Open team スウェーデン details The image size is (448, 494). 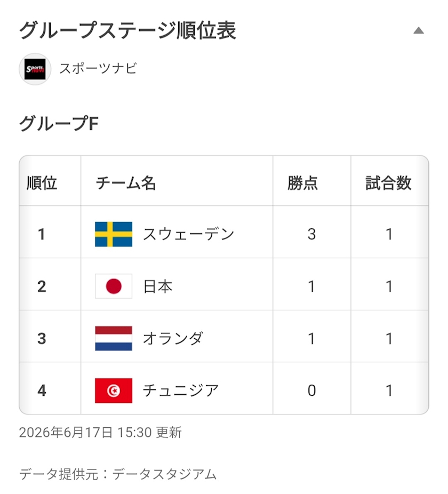[188, 234]
